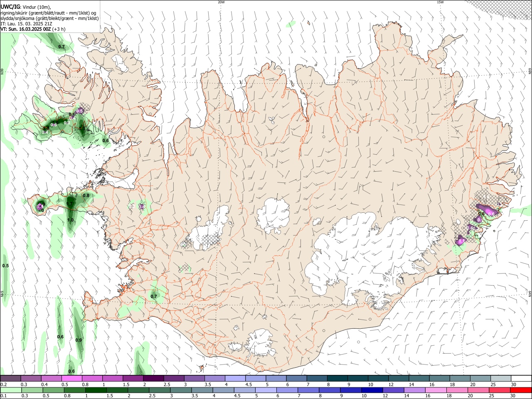This screenshot has height=399, width=532.
Task: Click the "15W" longitude label
Action: (x=440, y=2)
